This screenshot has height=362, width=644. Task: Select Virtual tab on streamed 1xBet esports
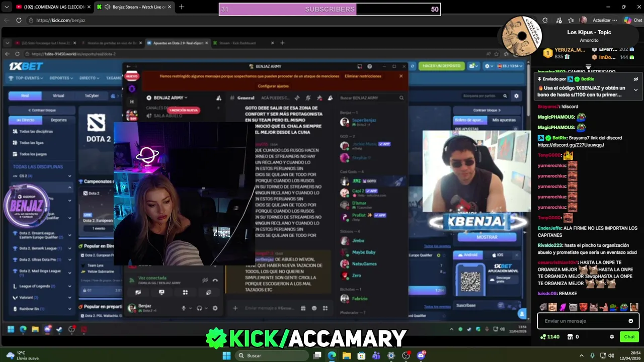point(58,96)
